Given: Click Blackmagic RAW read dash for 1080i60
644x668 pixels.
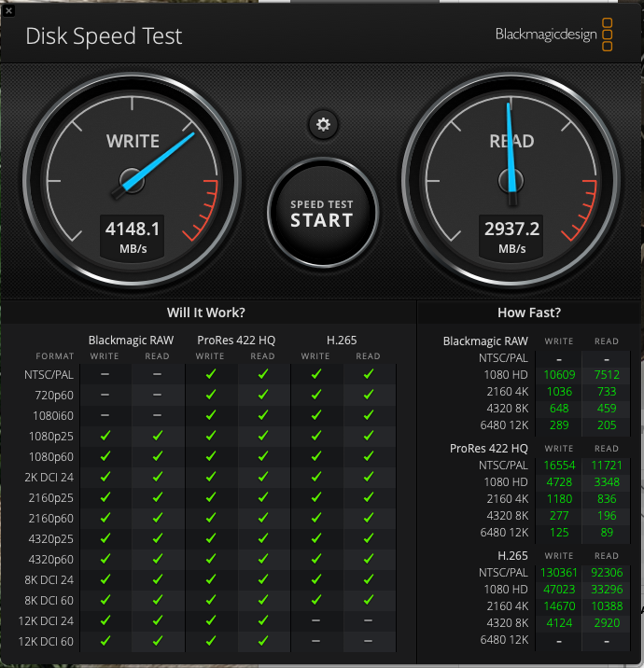Looking at the screenshot, I should (158, 415).
